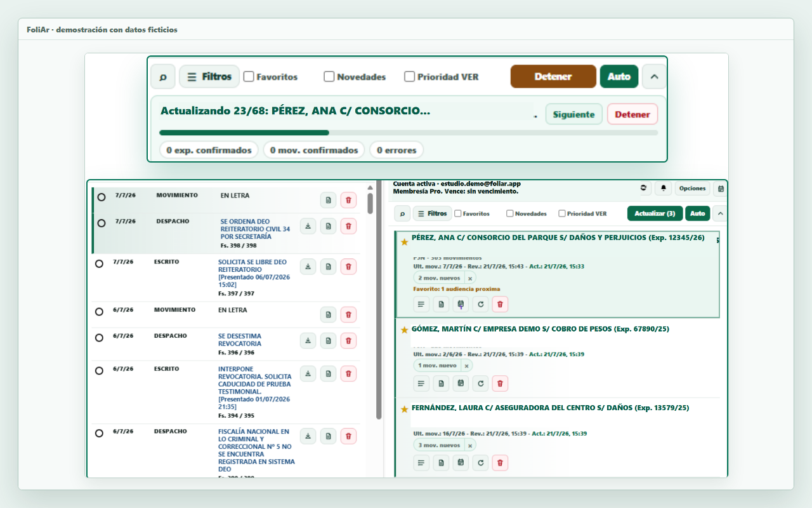Open link SE ORDENA DEO REITERATORIO CIVIL 34

click(256, 229)
